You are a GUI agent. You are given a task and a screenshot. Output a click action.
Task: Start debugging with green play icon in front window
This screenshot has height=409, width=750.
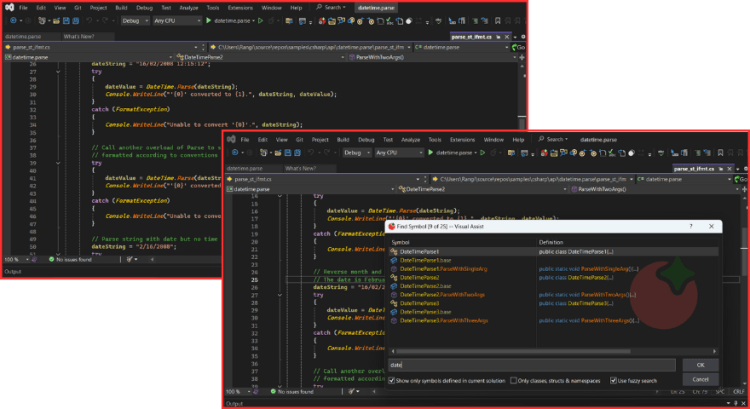pyautogui.click(x=430, y=153)
